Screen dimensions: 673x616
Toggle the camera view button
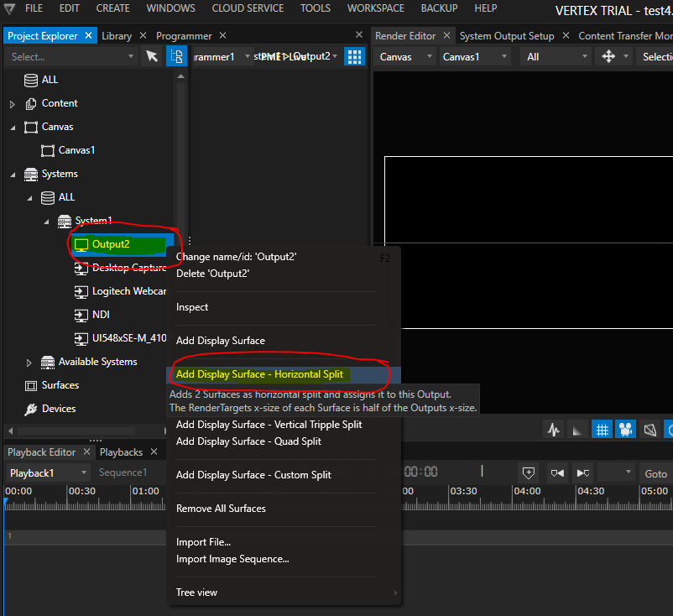625,430
